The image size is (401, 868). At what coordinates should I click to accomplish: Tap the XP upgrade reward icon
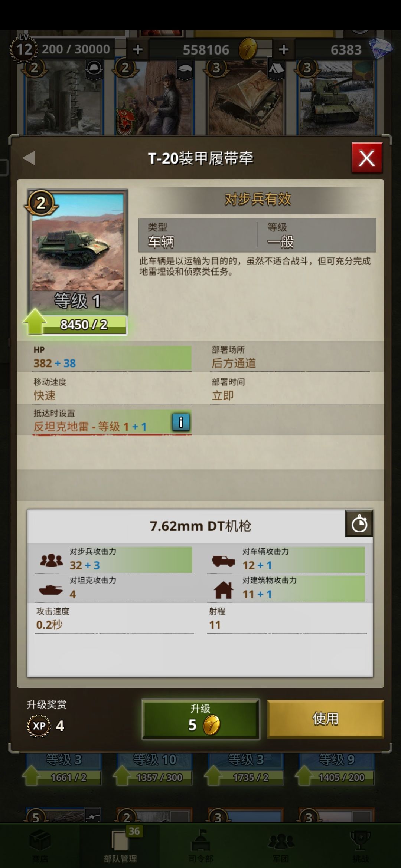tap(39, 726)
